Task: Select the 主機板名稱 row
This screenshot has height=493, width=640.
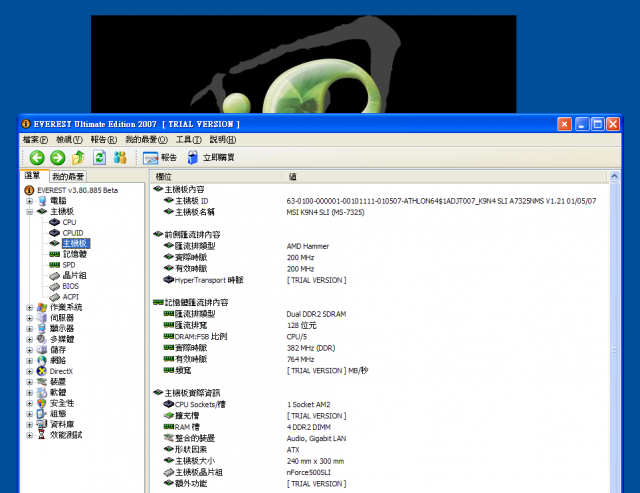Action: click(x=380, y=212)
